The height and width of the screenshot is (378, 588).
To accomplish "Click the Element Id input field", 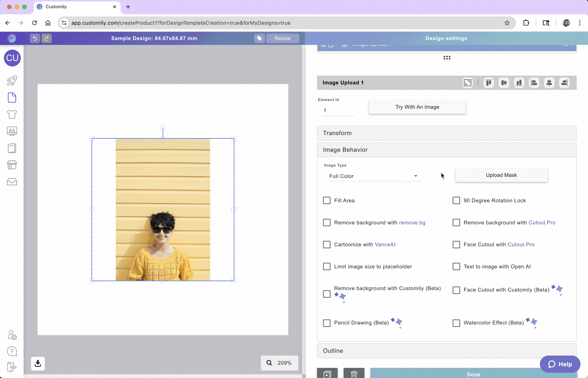I will (x=338, y=110).
